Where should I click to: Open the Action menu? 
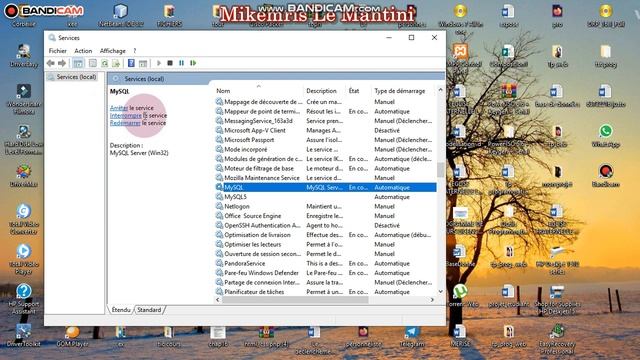[x=83, y=51]
